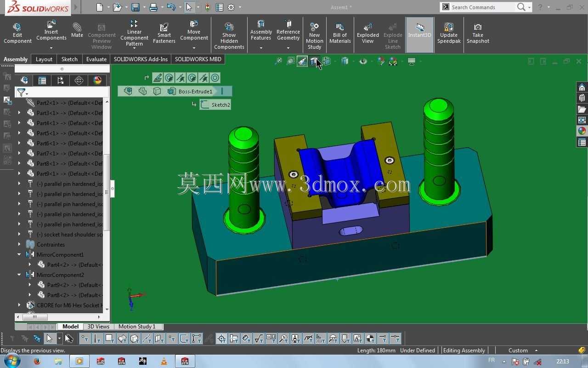Collapse the MirrorComponent1 node

coord(19,254)
